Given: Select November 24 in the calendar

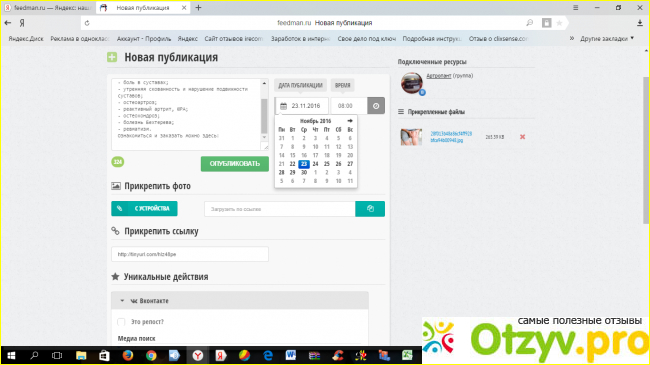Looking at the screenshot, I should (x=315, y=164).
